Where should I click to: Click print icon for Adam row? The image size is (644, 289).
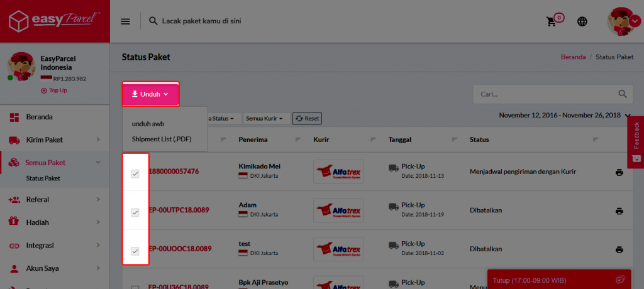tap(619, 211)
